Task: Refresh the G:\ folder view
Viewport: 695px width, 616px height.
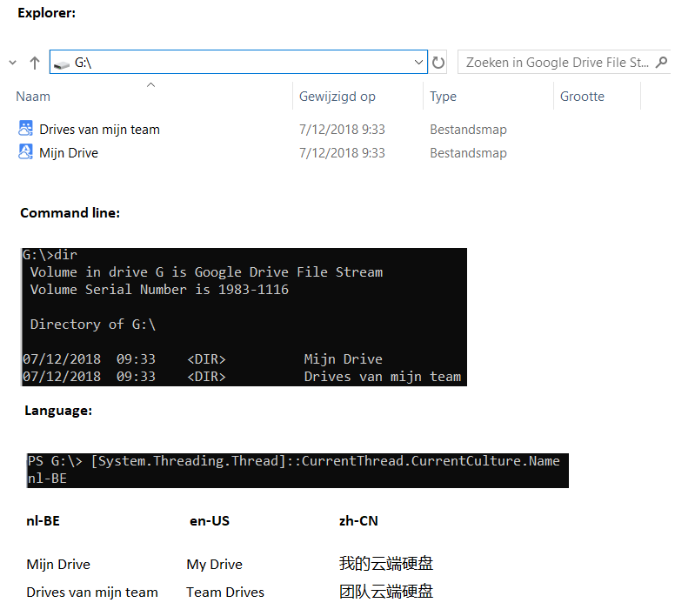Action: [438, 63]
